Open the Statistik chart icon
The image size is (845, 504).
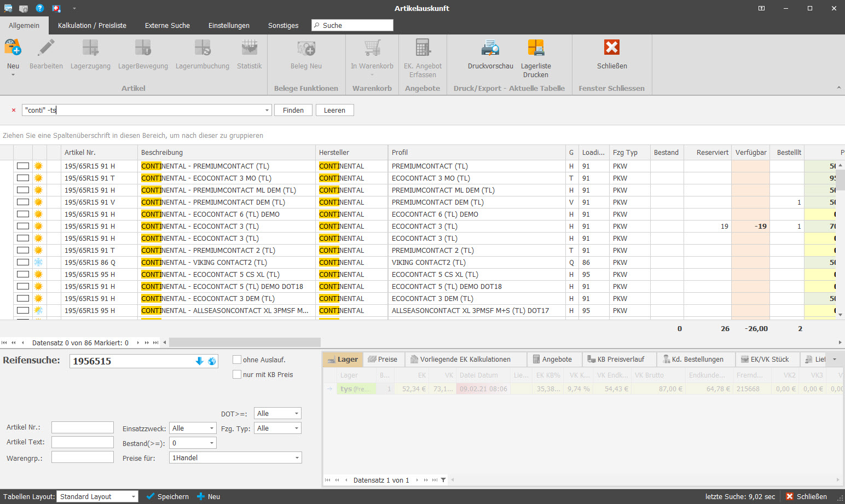click(250, 48)
